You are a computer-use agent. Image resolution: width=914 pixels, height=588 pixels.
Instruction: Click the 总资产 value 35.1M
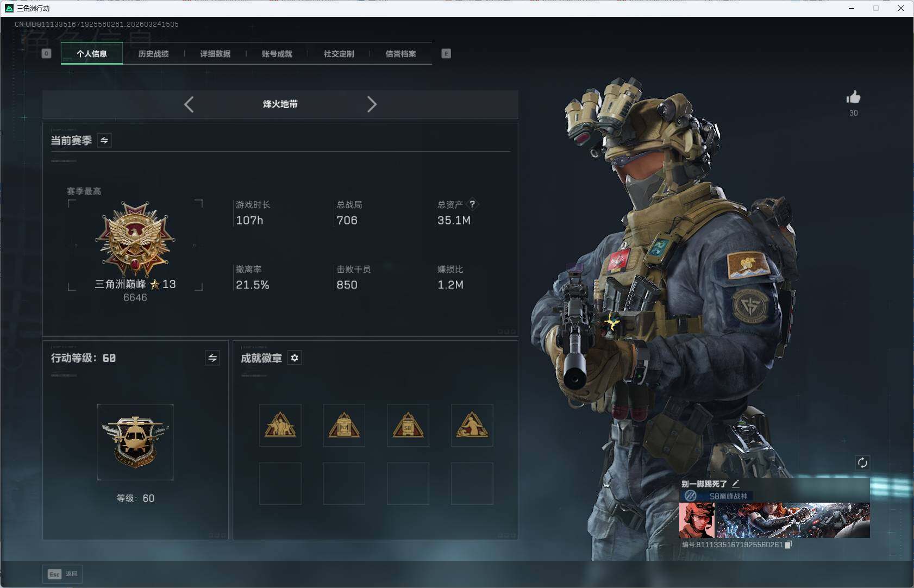point(454,220)
